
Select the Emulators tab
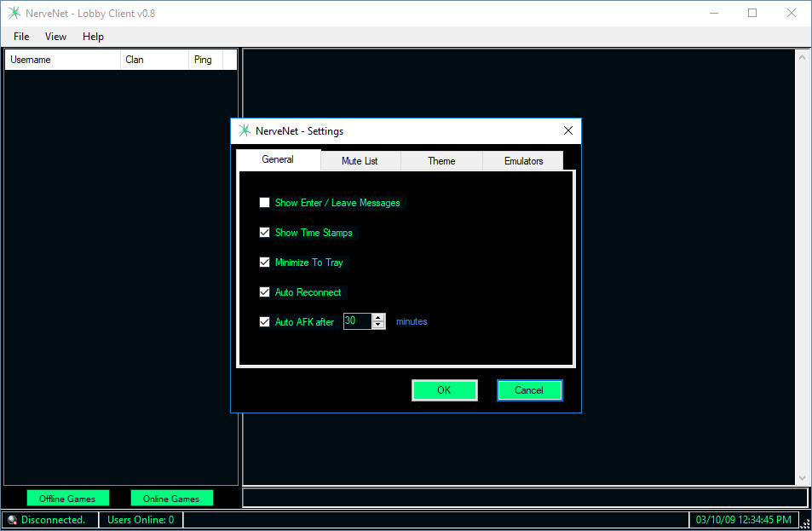[523, 161]
